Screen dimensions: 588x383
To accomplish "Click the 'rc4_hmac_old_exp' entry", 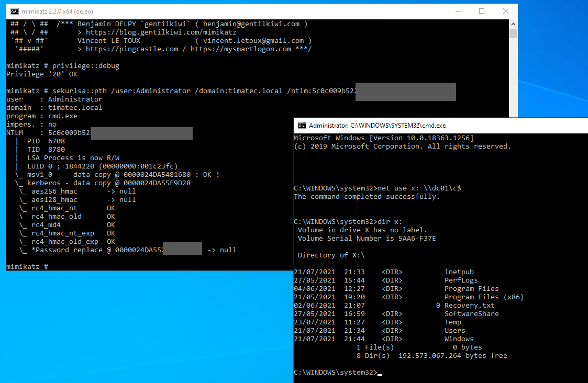I will coord(66,242).
